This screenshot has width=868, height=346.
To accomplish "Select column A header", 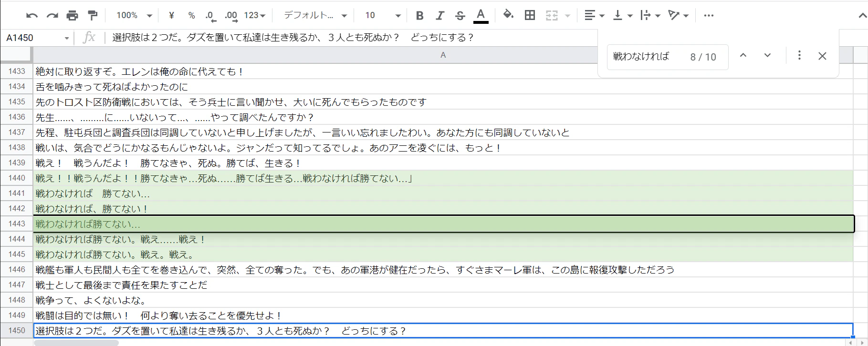I will pyautogui.click(x=443, y=55).
